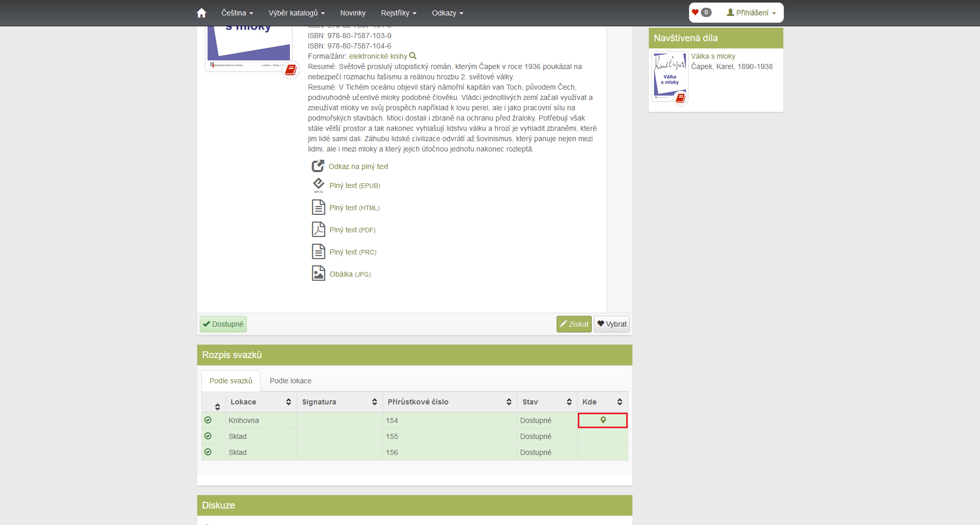Click status check icon for item 155

[208, 436]
